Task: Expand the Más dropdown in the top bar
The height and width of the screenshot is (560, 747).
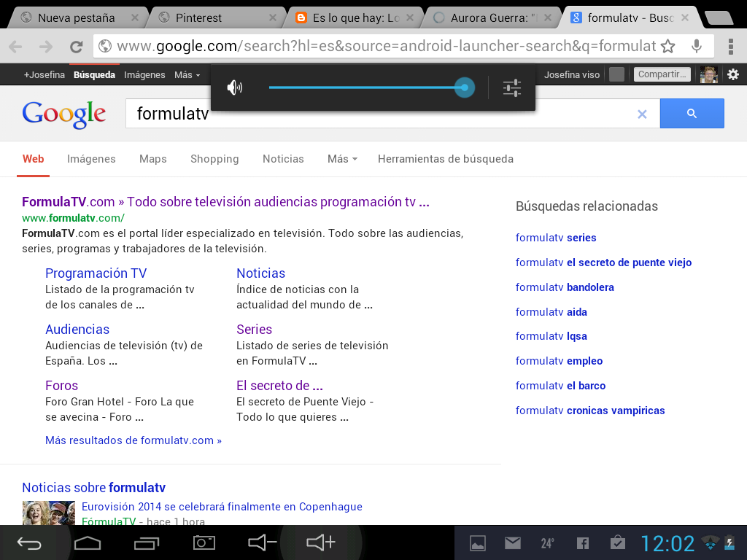Action: click(187, 75)
